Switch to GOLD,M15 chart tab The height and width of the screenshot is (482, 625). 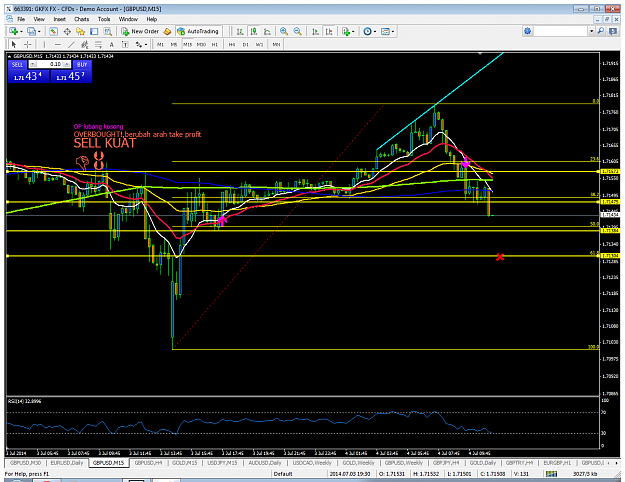coord(184,463)
